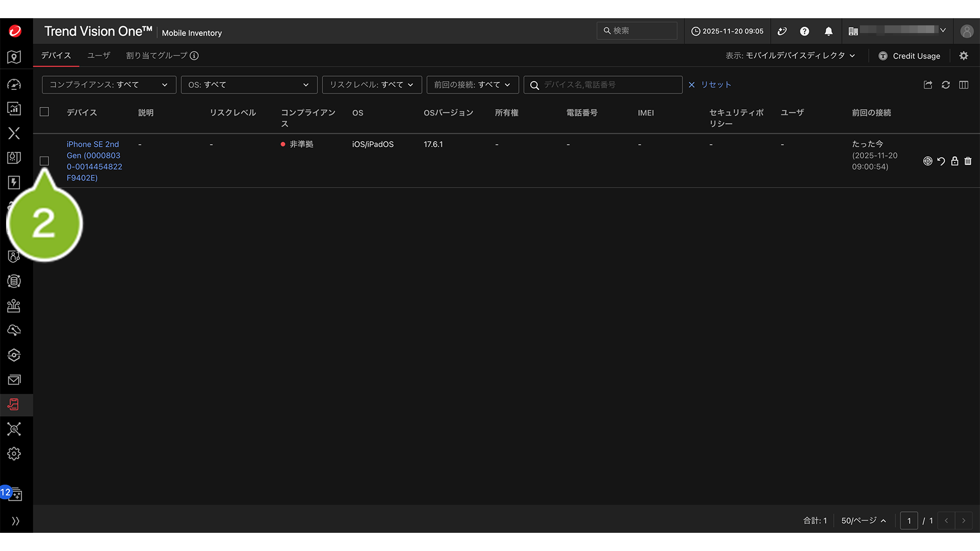
Task: Open the OS filter dropdown
Action: click(x=249, y=85)
